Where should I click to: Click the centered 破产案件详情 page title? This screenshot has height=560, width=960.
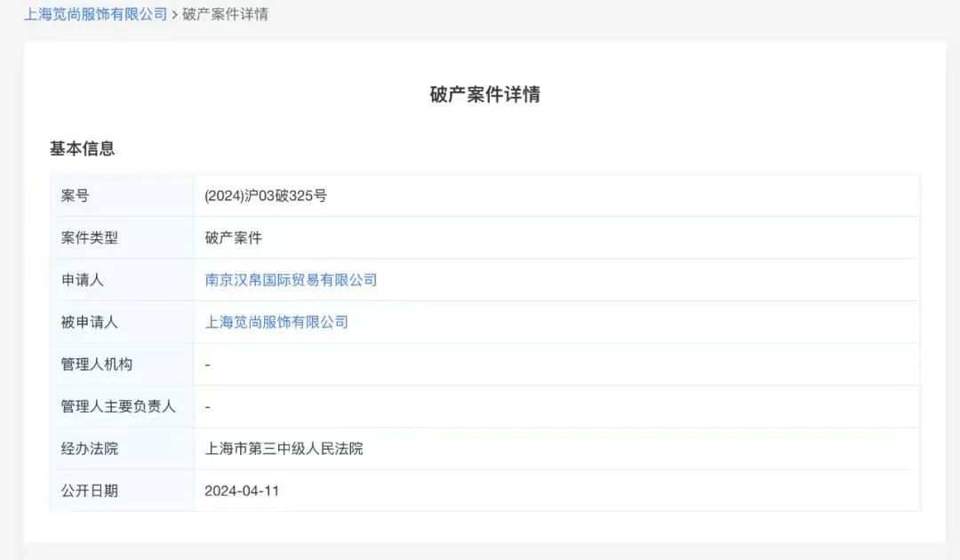484,94
